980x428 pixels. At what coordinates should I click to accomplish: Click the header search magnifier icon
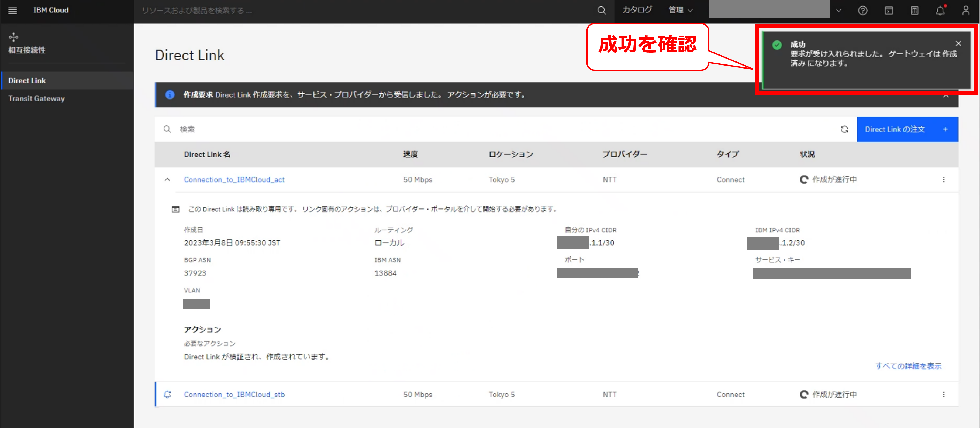[601, 10]
